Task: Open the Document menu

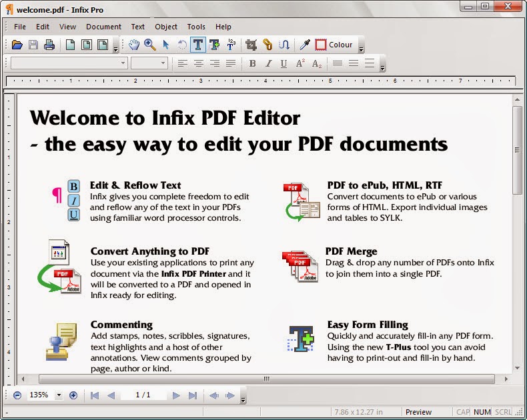Action: coord(103,27)
